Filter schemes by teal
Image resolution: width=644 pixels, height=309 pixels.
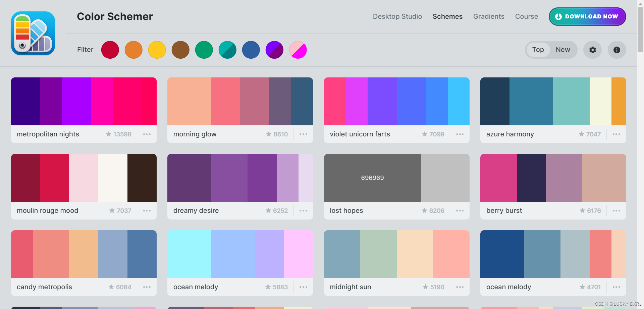tap(227, 50)
